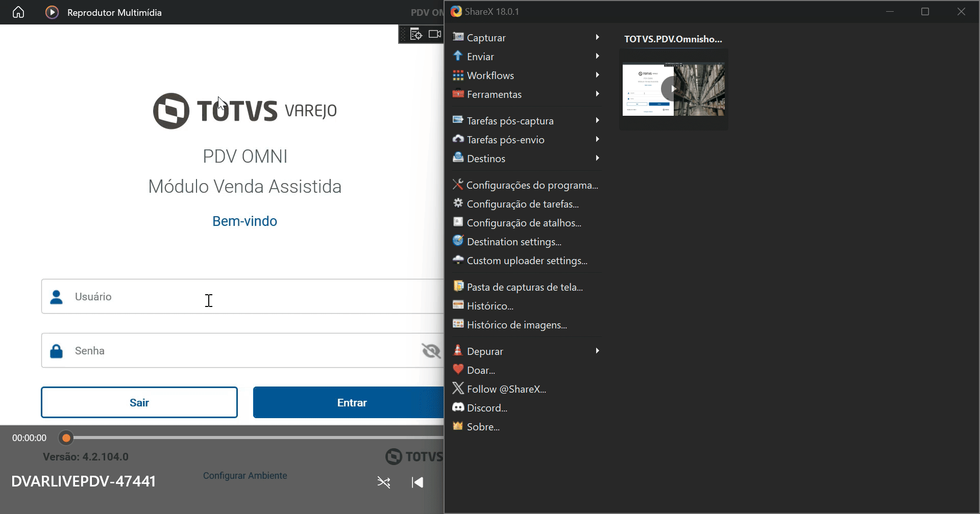The image size is (980, 514).
Task: Click the Doar heart icon
Action: tap(458, 370)
